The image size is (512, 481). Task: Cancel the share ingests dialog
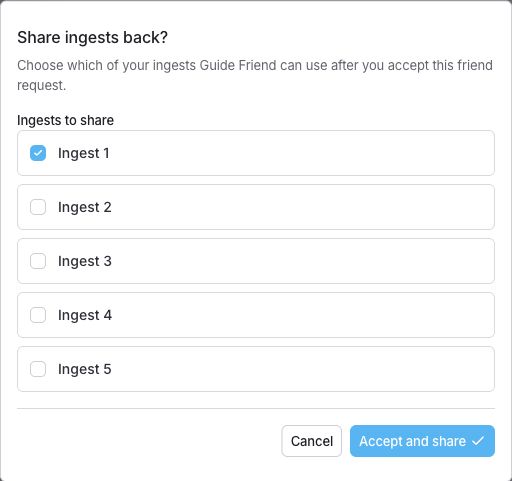tap(312, 441)
